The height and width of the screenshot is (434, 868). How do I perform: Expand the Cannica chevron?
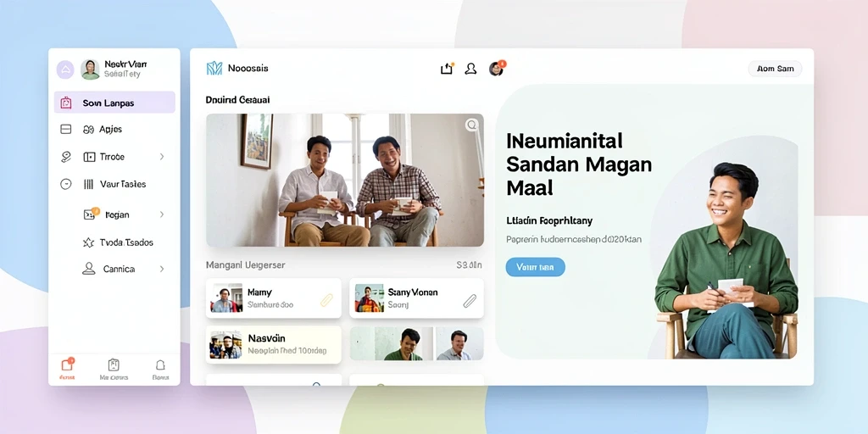162,269
